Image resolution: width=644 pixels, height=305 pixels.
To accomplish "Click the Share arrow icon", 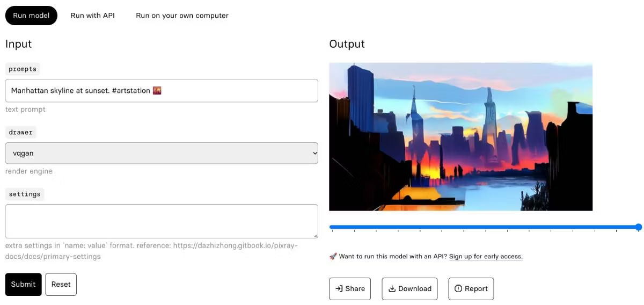I will pos(339,289).
